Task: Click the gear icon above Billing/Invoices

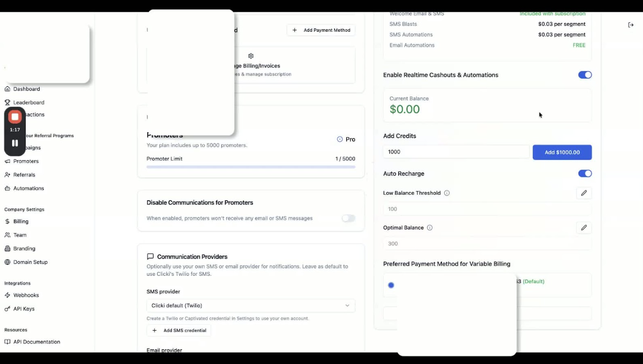Action: tap(251, 56)
